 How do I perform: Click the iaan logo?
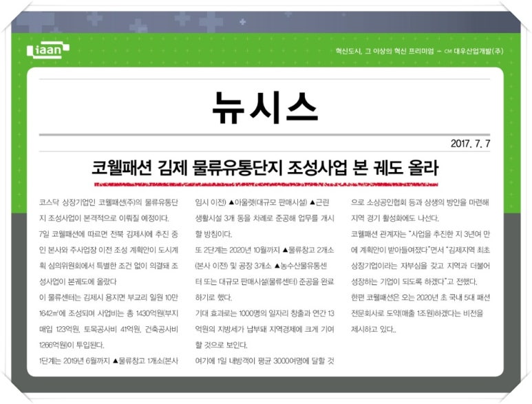pyautogui.click(x=48, y=50)
